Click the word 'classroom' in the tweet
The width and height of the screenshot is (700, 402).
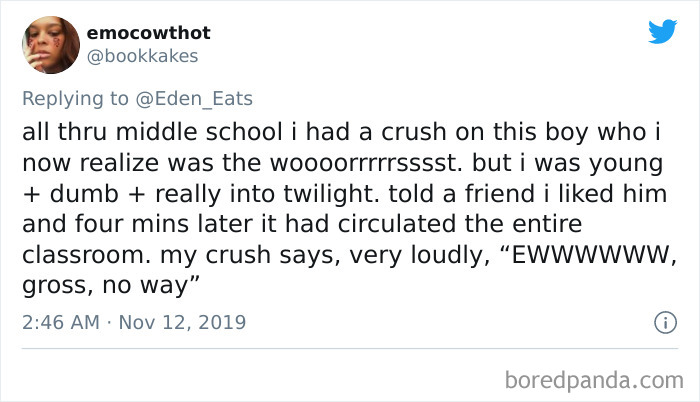point(83,255)
